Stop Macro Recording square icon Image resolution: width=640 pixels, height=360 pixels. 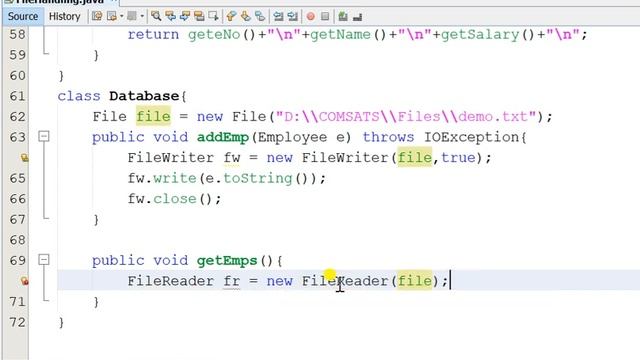[325, 16]
